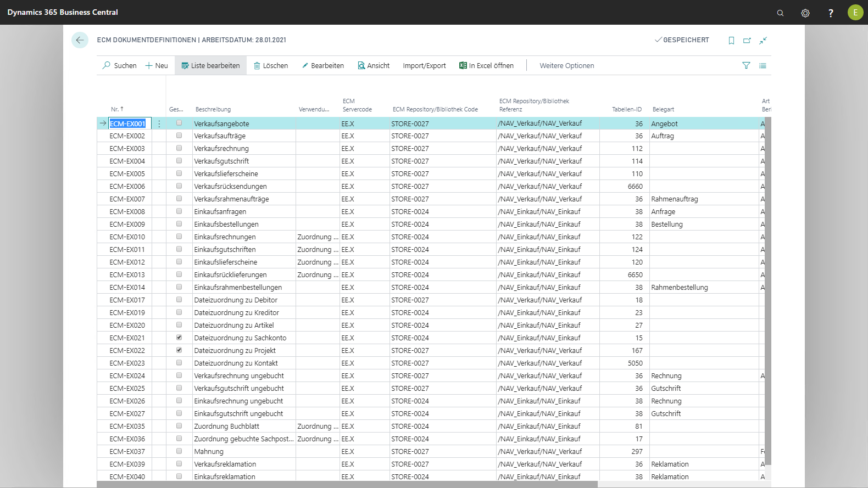The height and width of the screenshot is (488, 868).
Task: Click Dynamics 365 Business Central title
Action: [x=63, y=12]
